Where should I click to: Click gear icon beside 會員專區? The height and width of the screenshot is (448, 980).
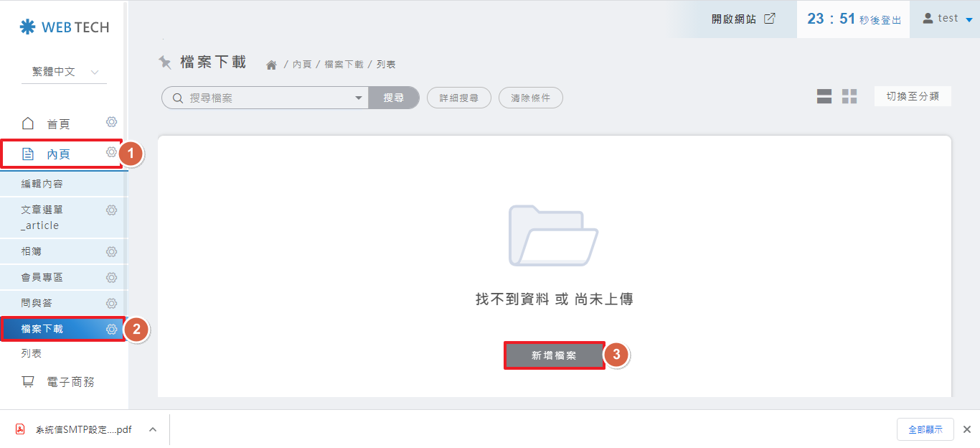point(111,278)
